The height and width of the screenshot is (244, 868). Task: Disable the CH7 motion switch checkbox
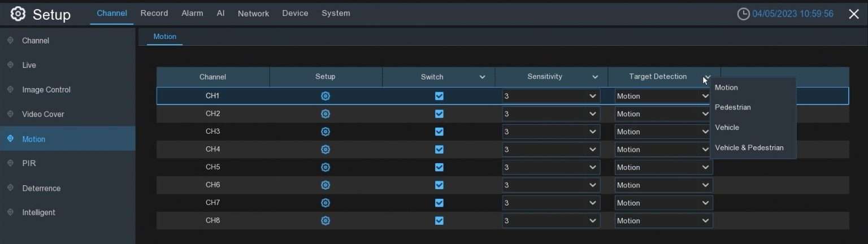439,203
